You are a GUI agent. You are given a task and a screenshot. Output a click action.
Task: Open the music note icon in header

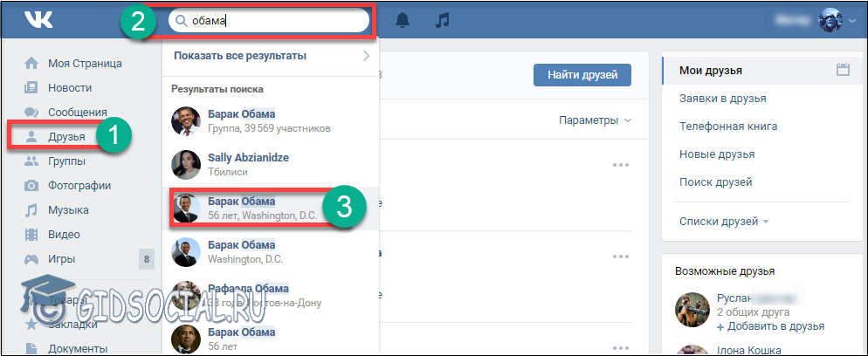443,20
